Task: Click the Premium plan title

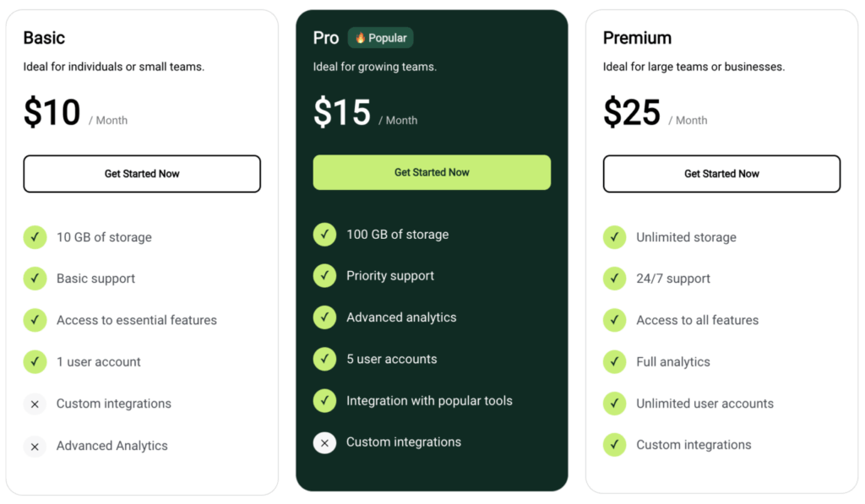Action: (x=637, y=38)
